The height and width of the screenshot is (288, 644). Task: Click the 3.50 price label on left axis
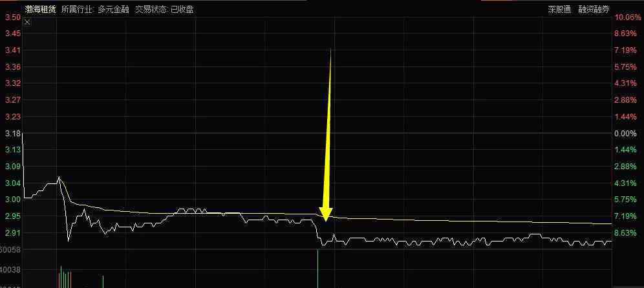12,17
